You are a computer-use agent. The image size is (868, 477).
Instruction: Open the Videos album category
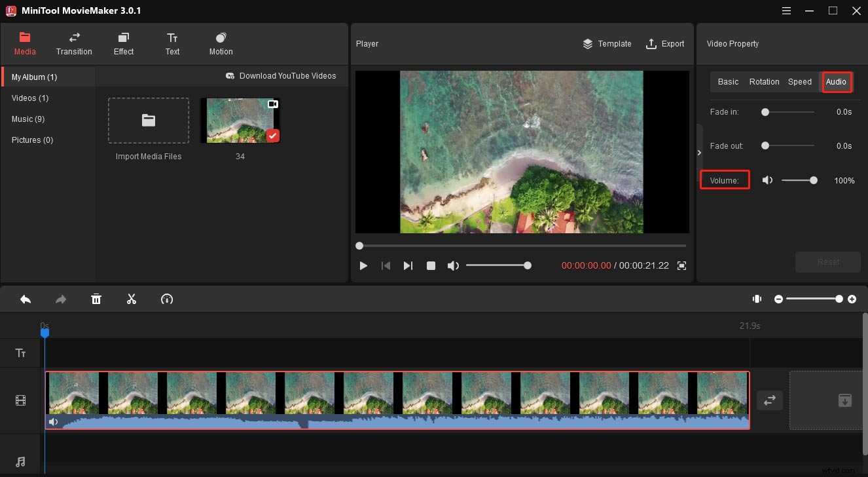pyautogui.click(x=29, y=98)
